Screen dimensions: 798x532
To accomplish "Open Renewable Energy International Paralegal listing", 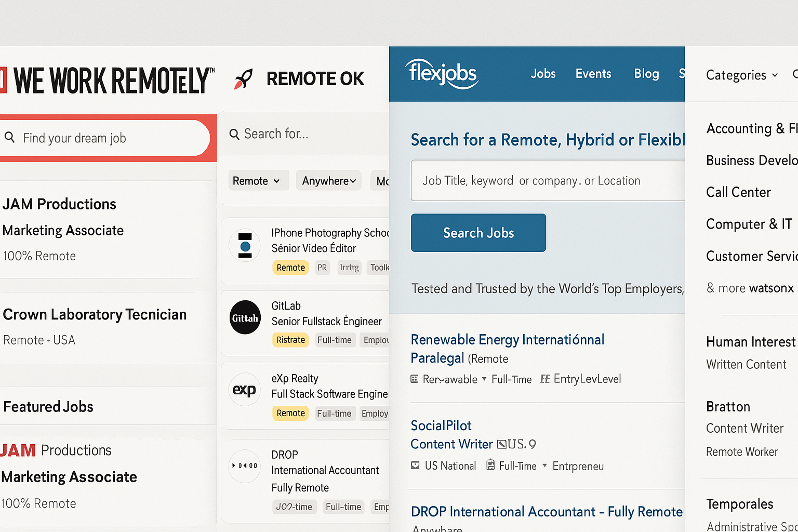I will pyautogui.click(x=507, y=349).
